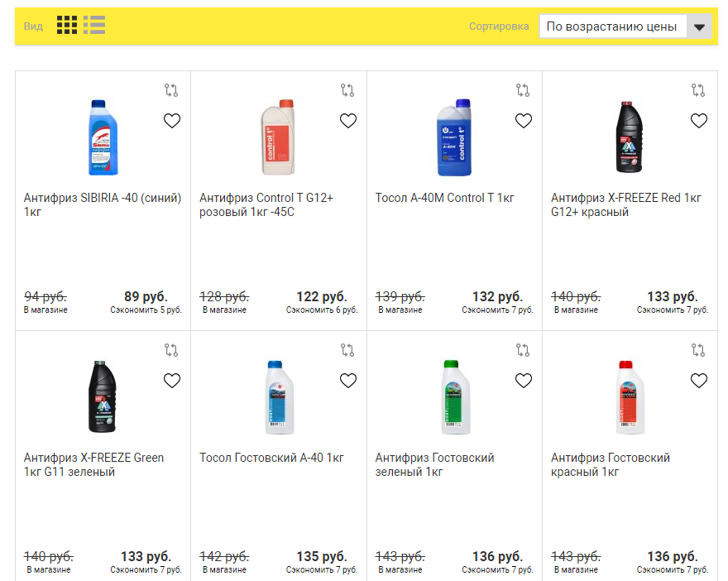Open Антифриз X-FREEZE Green title link
The width and height of the screenshot is (728, 581).
coord(93,464)
